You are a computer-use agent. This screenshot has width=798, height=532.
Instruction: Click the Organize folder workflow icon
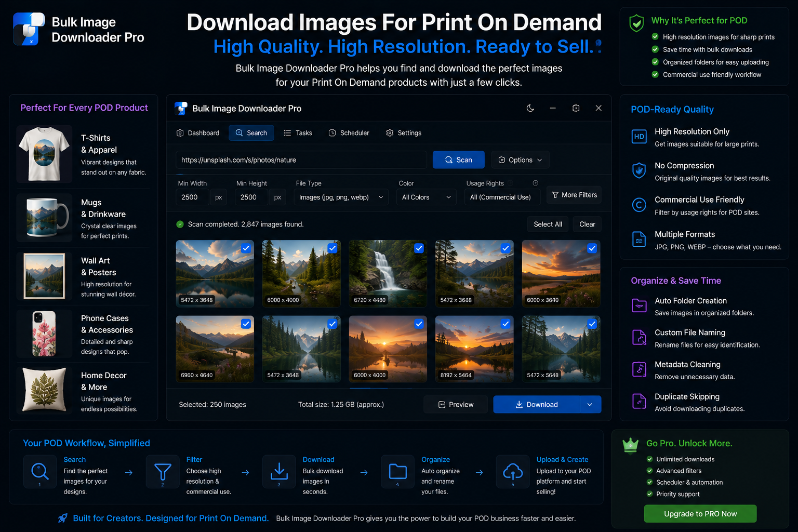point(397,471)
